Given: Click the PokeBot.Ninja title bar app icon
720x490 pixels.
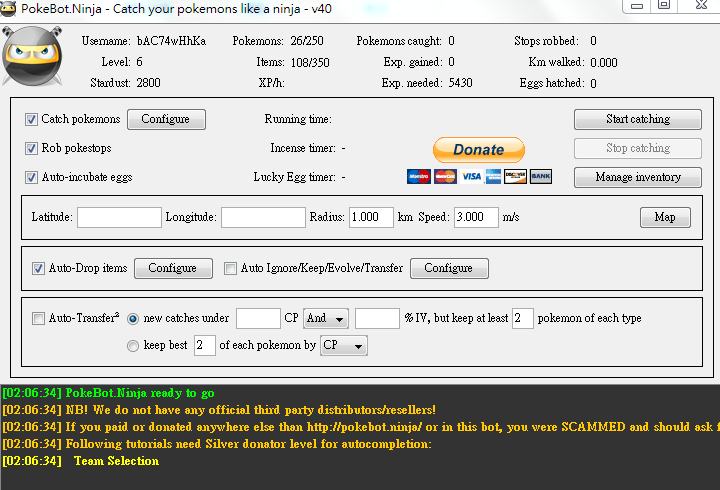Looking at the screenshot, I should click(x=11, y=8).
